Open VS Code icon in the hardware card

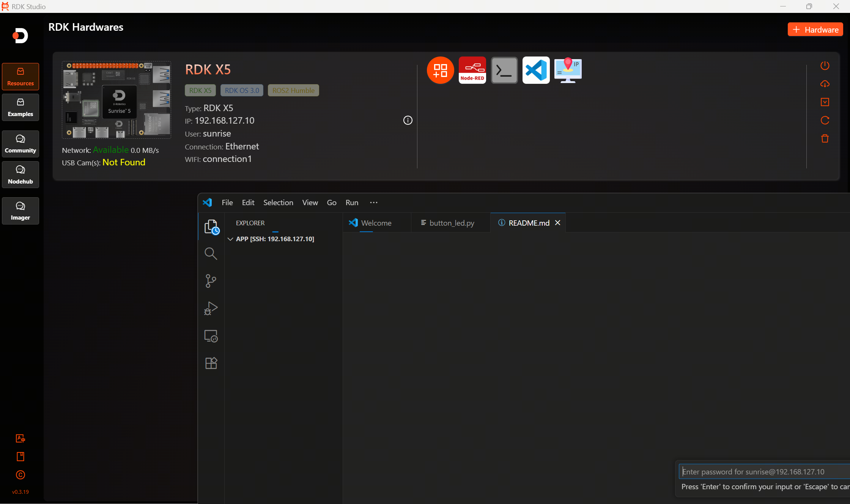[x=536, y=70]
